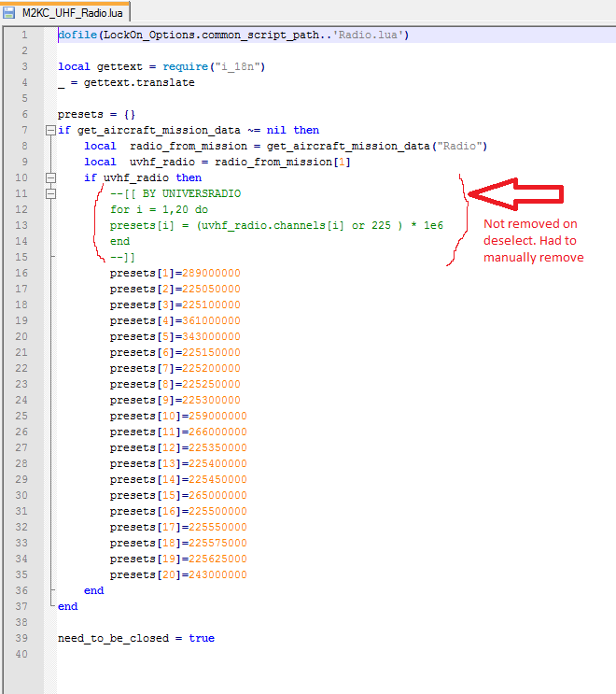Screen dimensions: 616x694
Task: Collapse the fold marker at line 10
Action: point(50,177)
